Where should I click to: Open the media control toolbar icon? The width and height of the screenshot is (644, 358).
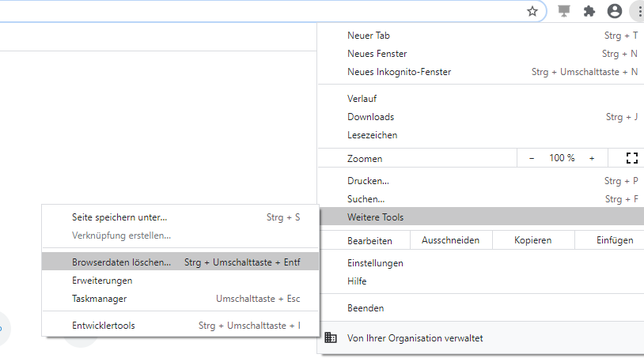tap(564, 11)
